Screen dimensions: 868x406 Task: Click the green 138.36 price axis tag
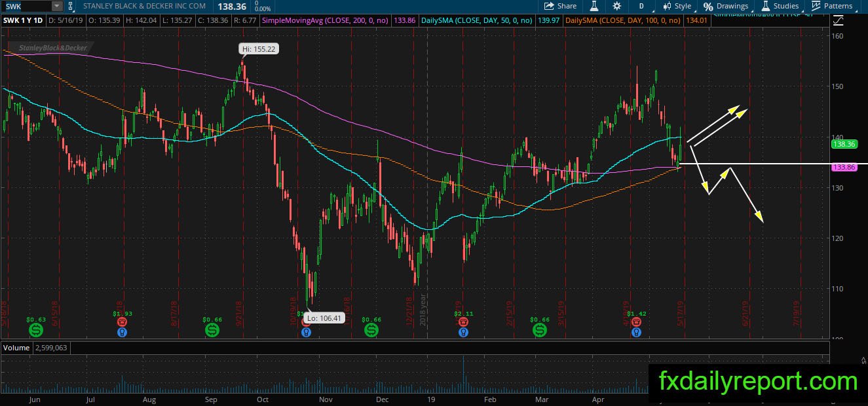coord(844,144)
